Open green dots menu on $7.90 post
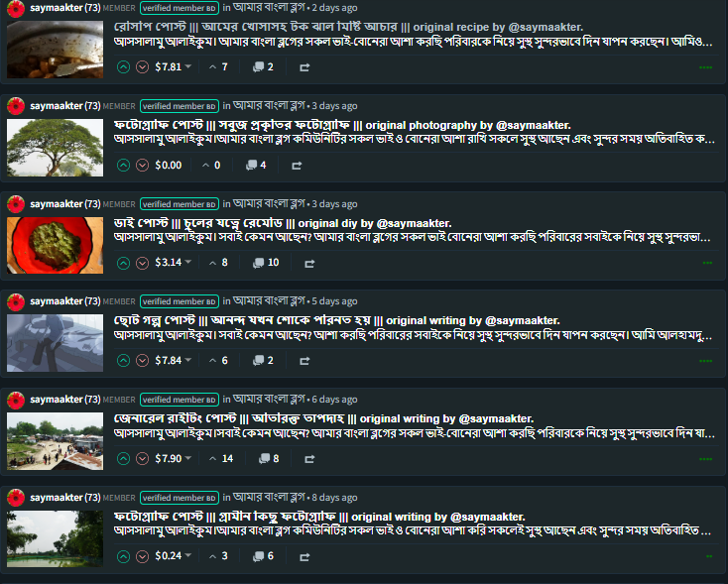Image resolution: width=728 pixels, height=584 pixels. coord(706,459)
